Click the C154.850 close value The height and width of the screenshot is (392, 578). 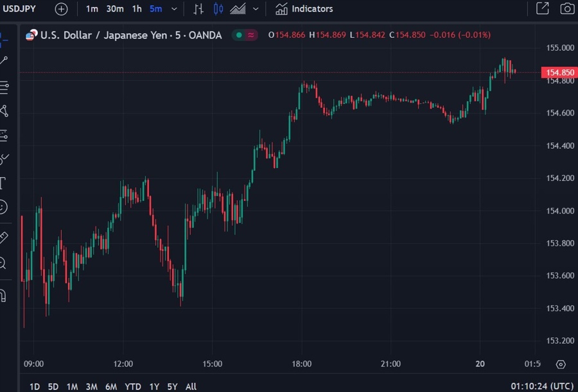pos(407,35)
